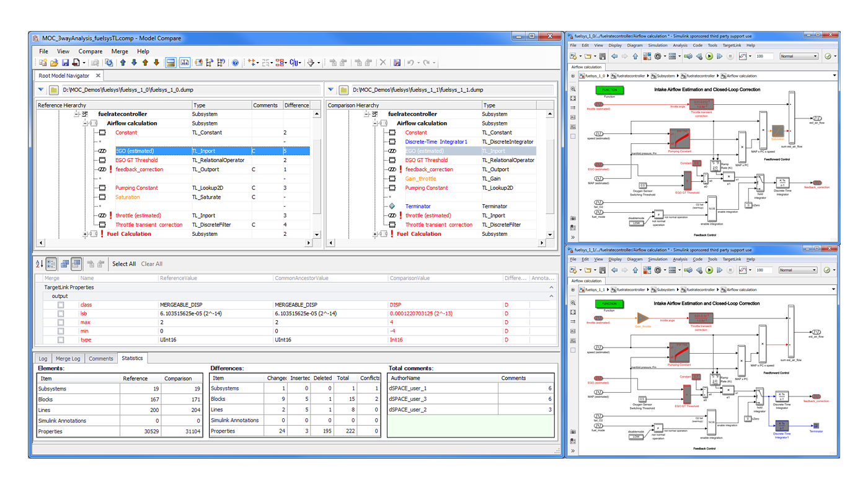Viewport: 868px width, 489px height.
Task: Toggle the side-by-side view icon
Action: click(185, 63)
